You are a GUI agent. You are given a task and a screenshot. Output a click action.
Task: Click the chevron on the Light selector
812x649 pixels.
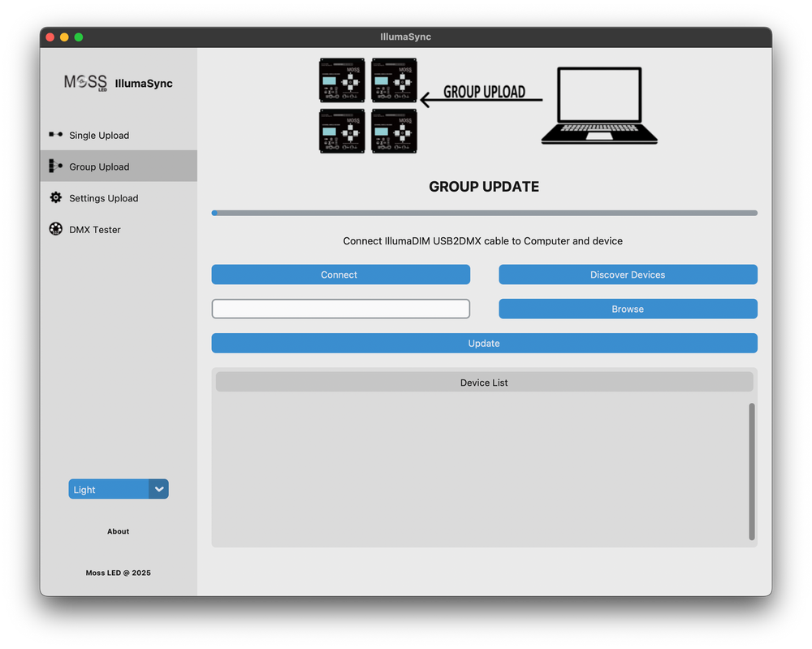(x=159, y=489)
